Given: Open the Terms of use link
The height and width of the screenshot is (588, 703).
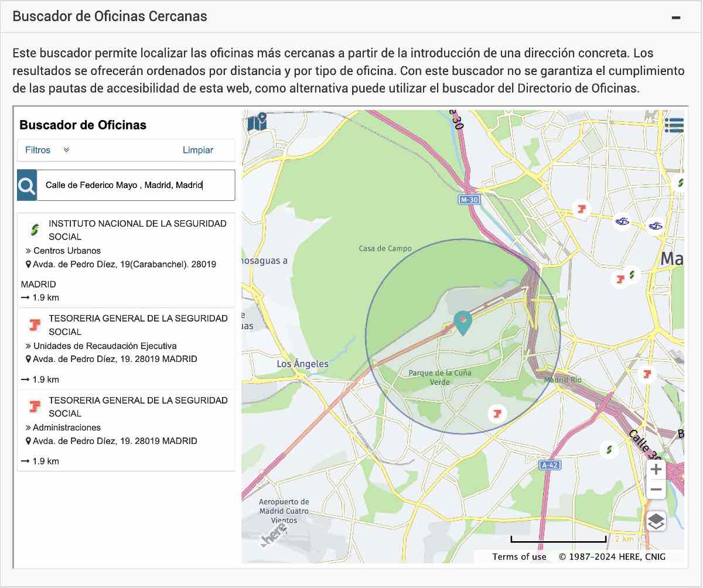Looking at the screenshot, I should click(x=519, y=556).
